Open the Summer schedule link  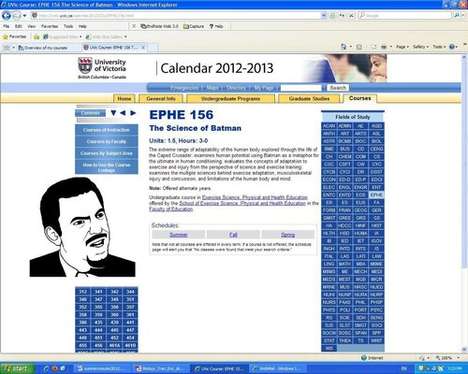pyautogui.click(x=178, y=235)
